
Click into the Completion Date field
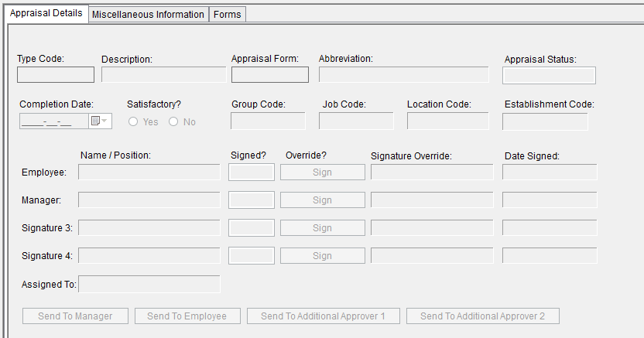[53, 121]
